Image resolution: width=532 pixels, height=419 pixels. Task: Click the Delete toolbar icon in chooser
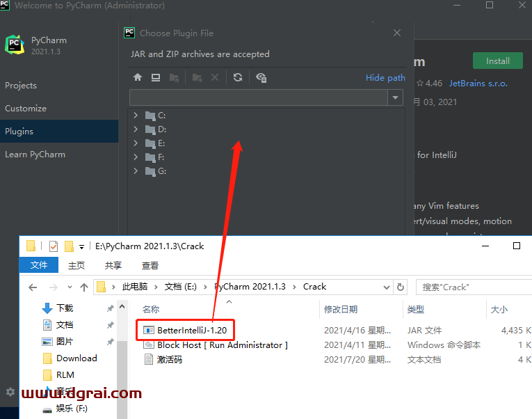(x=215, y=77)
